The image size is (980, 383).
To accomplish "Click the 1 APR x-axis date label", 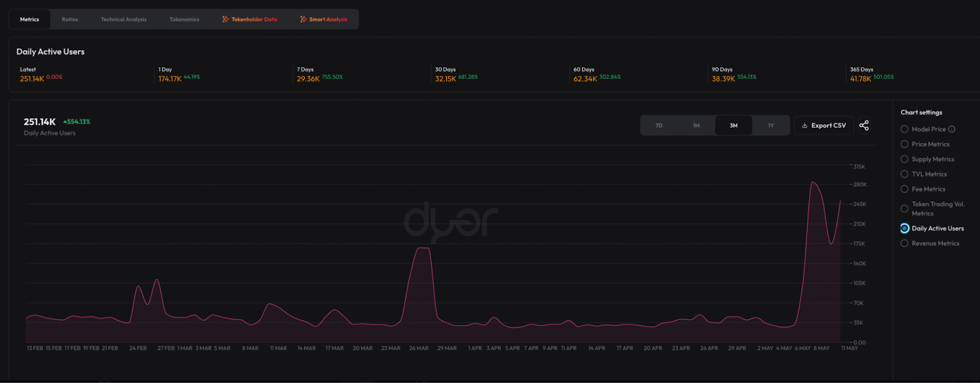I will click(x=475, y=348).
